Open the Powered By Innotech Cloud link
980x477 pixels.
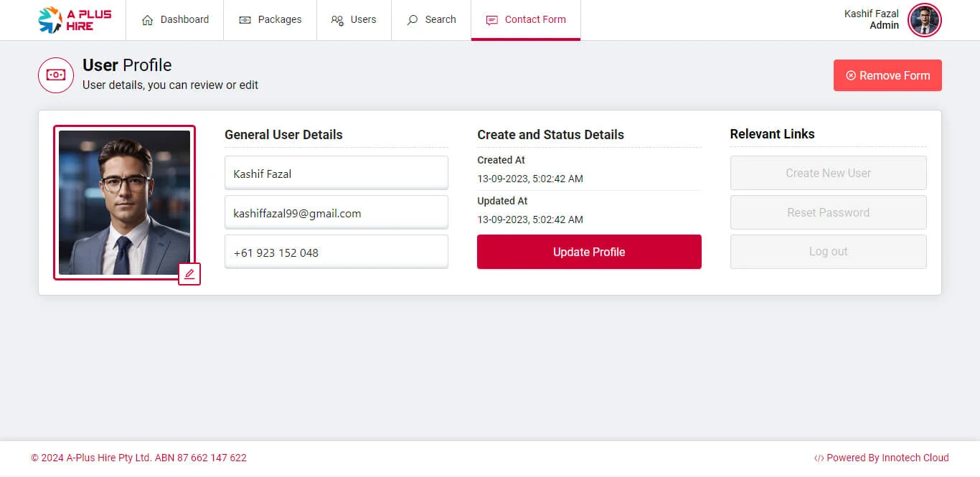(882, 458)
